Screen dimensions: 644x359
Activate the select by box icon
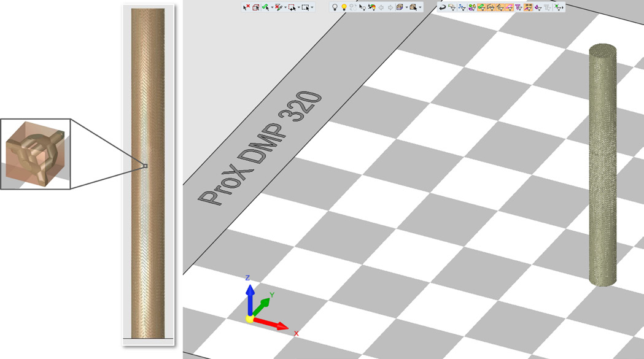click(x=256, y=7)
